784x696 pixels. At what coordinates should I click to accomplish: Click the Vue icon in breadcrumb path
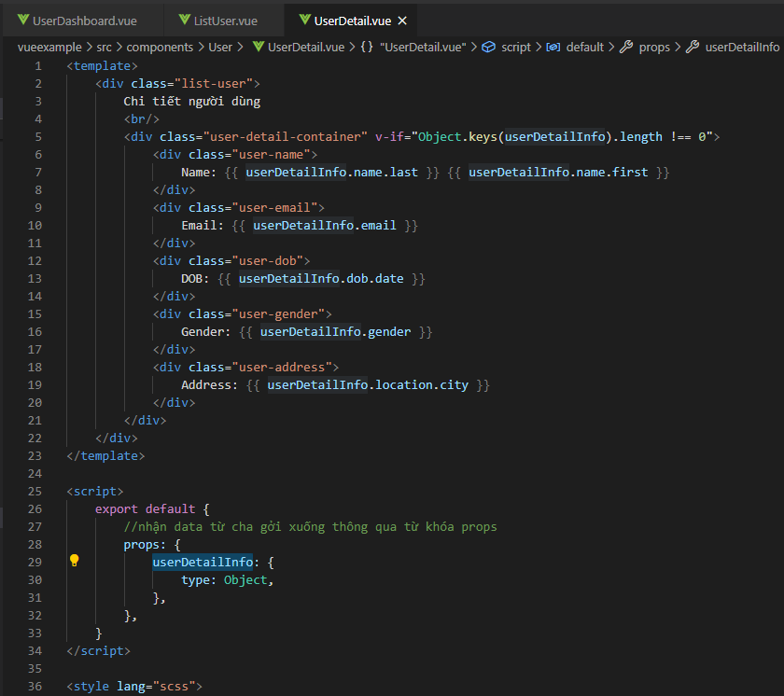[258, 47]
